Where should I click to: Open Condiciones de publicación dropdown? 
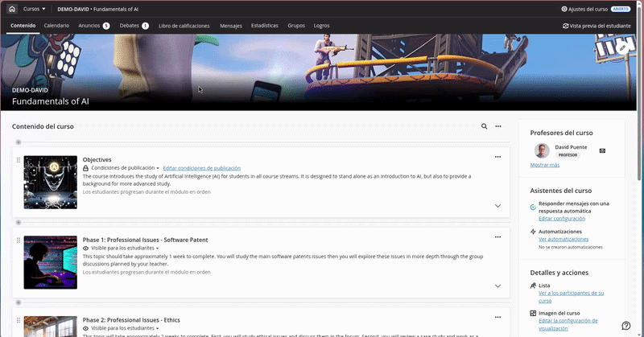point(125,168)
